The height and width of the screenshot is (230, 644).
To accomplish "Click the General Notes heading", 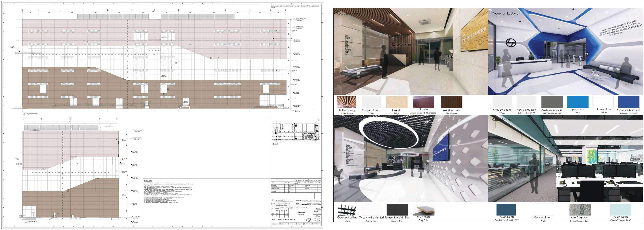I will (x=148, y=181).
